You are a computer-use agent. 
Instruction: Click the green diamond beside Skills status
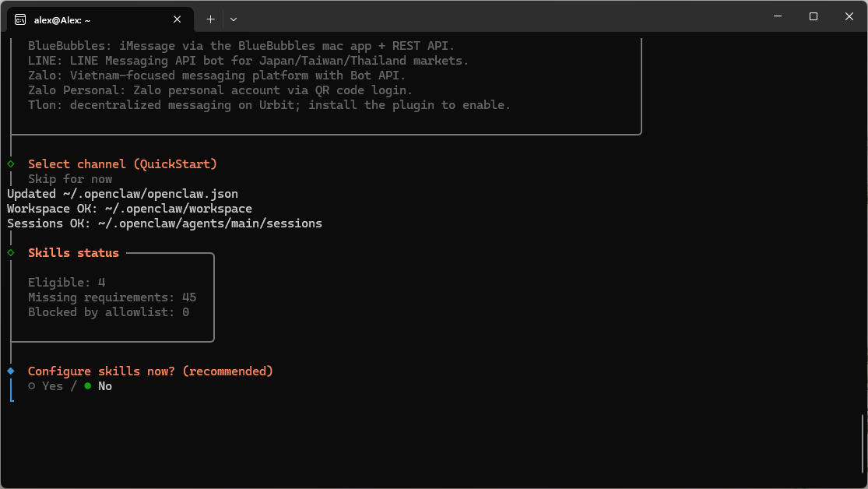pos(11,252)
